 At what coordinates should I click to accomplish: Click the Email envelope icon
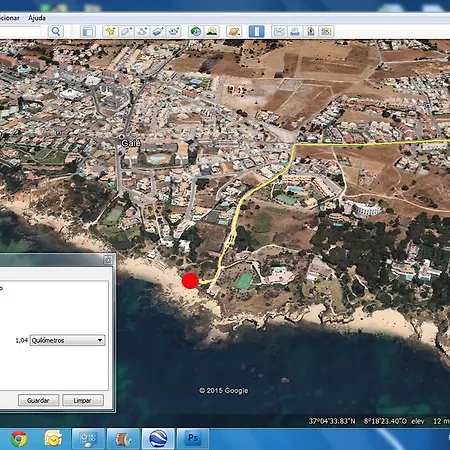[x=279, y=32]
